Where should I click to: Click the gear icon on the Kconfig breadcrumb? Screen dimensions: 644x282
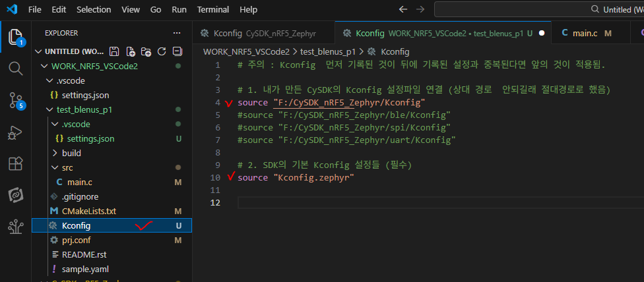[371, 51]
